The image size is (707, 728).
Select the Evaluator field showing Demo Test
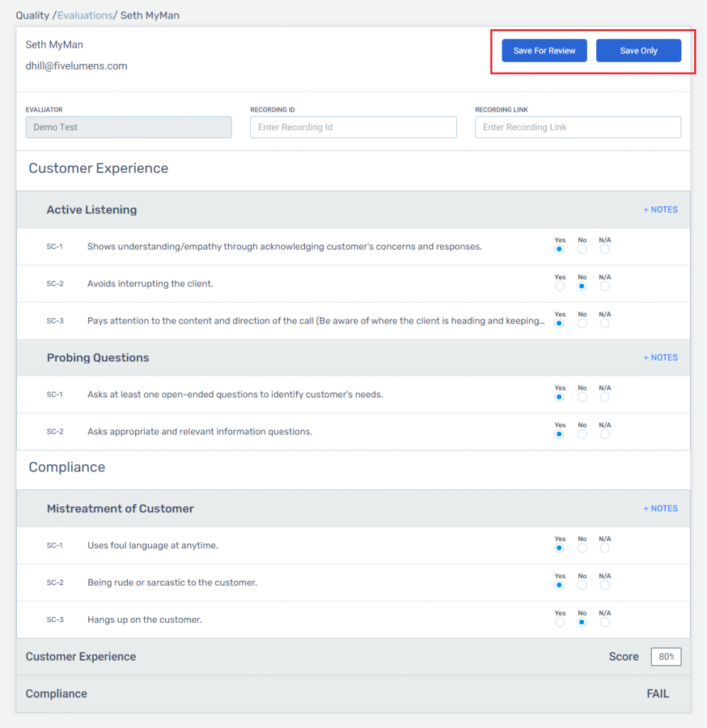pyautogui.click(x=129, y=127)
